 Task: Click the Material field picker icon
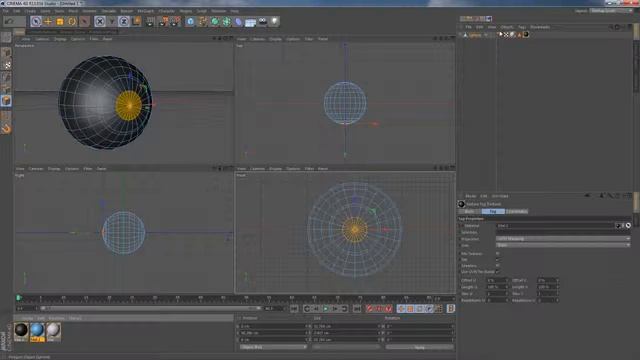tap(628, 226)
